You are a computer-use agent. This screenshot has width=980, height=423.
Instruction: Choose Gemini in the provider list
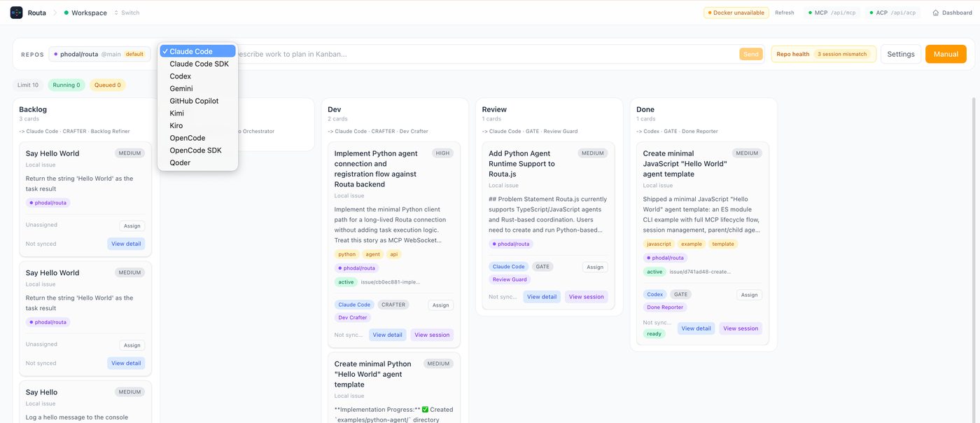tap(198, 88)
